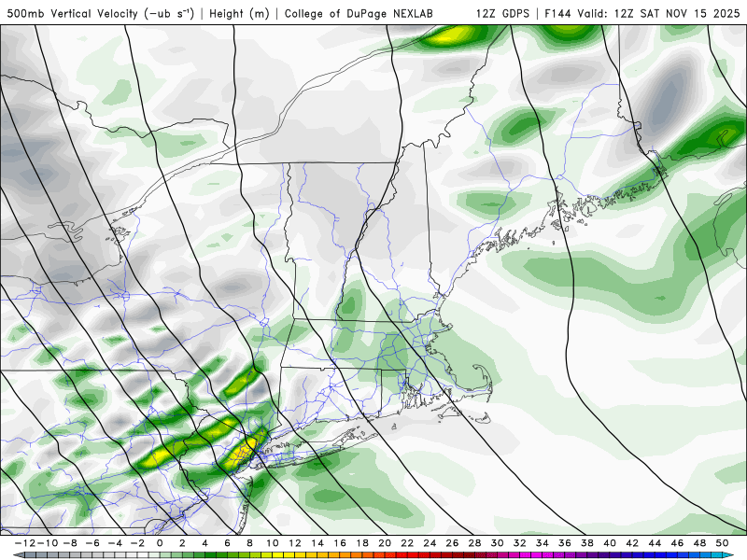Click the blue swatch below the 44 label
747x560 pixels.
(660, 555)
